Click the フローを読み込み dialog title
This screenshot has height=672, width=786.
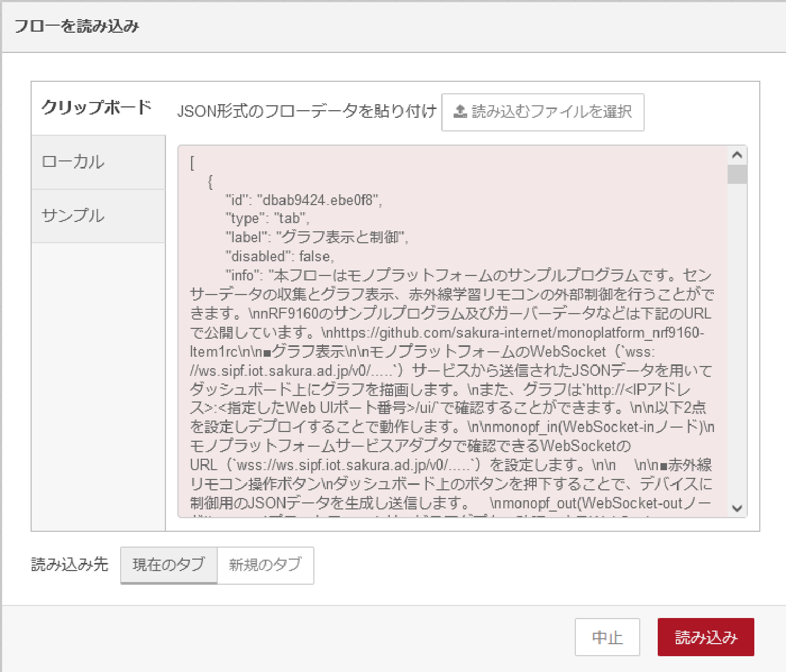(77, 26)
